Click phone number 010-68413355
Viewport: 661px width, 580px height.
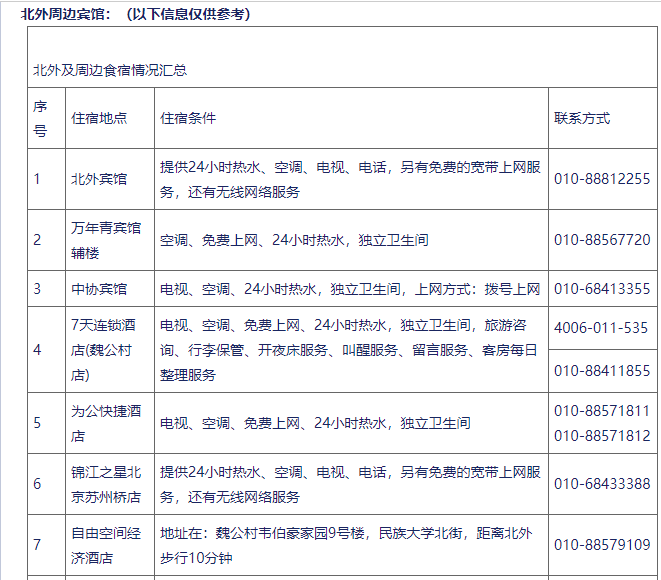pos(602,289)
